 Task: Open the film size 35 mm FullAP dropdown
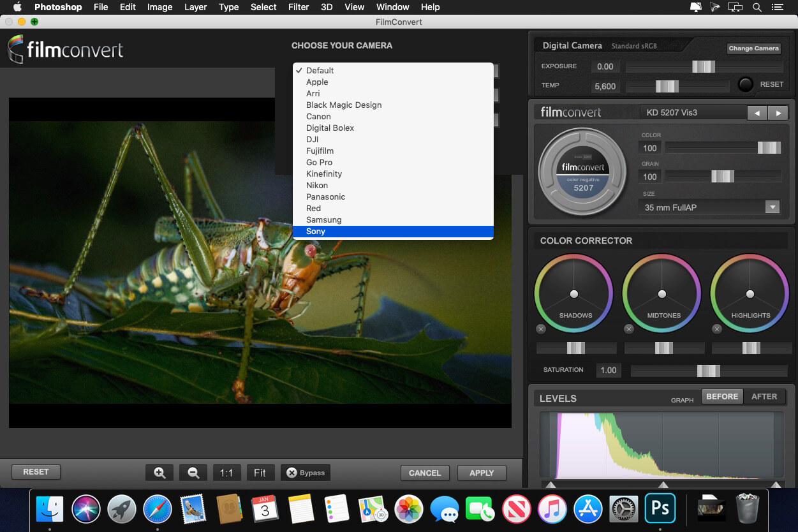click(x=709, y=207)
